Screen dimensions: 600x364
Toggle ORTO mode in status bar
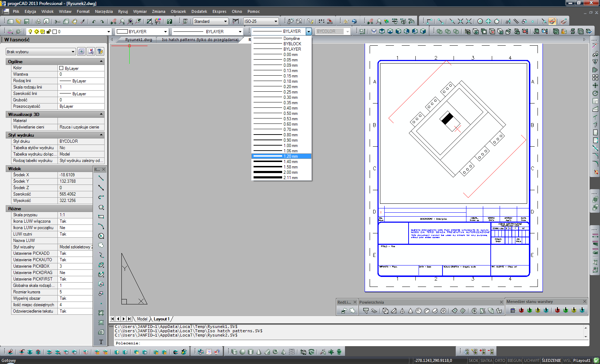pyautogui.click(x=500, y=360)
